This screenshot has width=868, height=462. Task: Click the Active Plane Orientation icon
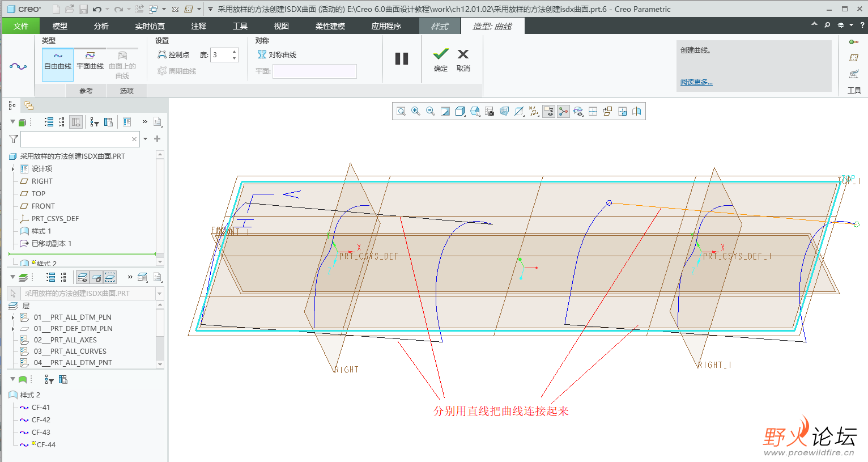point(607,112)
